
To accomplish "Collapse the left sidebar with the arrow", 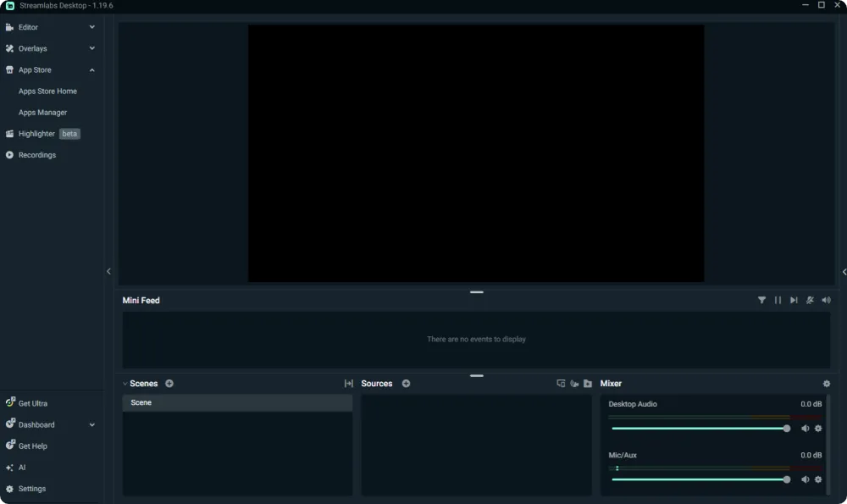I will (x=108, y=271).
